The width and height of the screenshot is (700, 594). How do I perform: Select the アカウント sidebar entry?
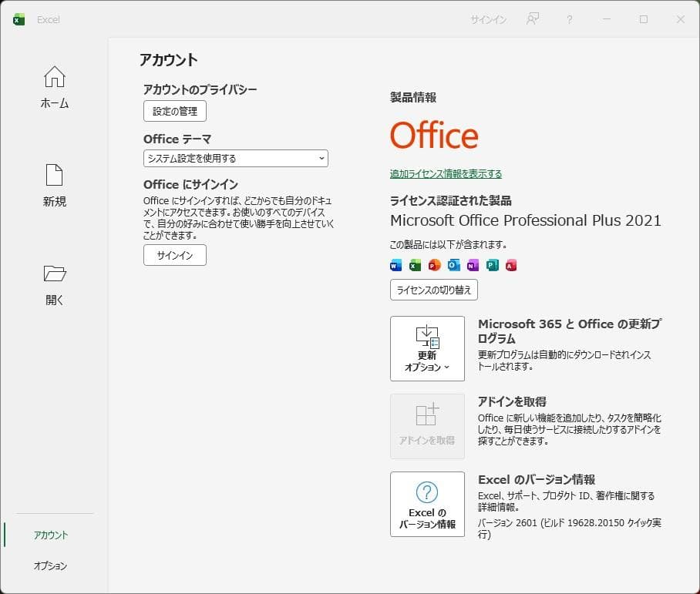point(50,534)
